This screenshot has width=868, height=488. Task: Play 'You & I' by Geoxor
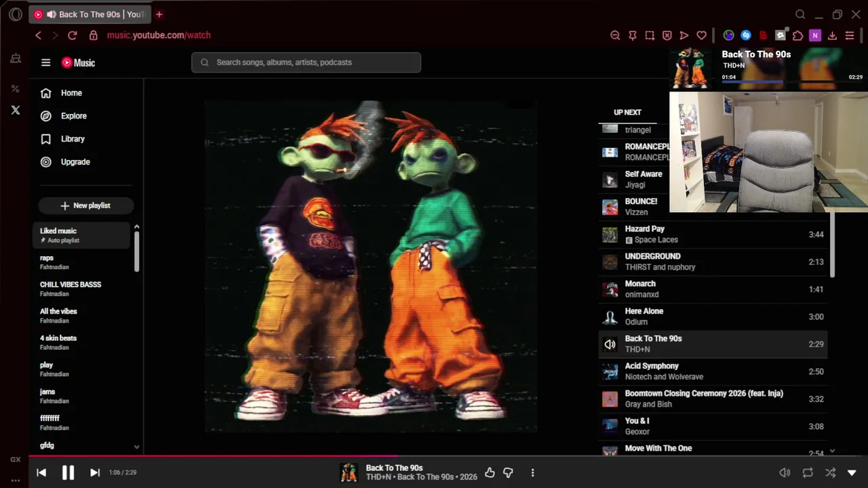(713, 426)
